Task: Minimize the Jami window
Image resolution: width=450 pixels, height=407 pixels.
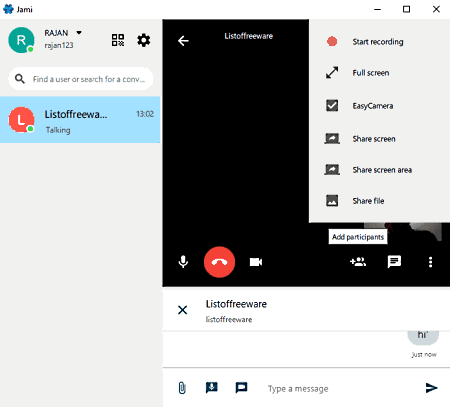Action: pyautogui.click(x=377, y=9)
